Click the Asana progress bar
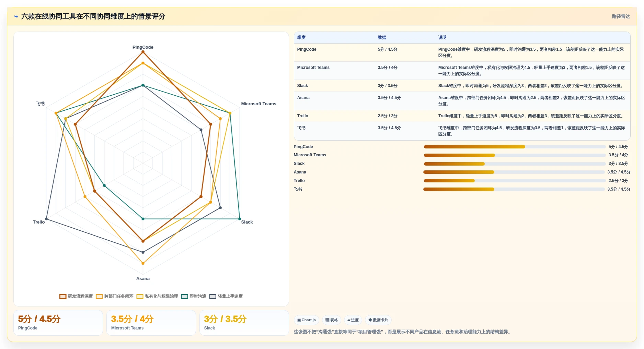Image resolution: width=644 pixels, height=349 pixels. (514, 172)
